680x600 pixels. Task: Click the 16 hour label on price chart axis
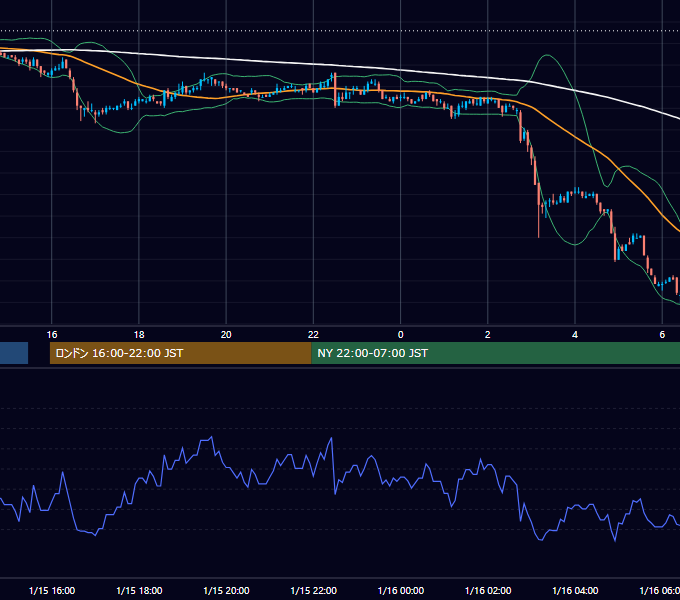pyautogui.click(x=52, y=335)
